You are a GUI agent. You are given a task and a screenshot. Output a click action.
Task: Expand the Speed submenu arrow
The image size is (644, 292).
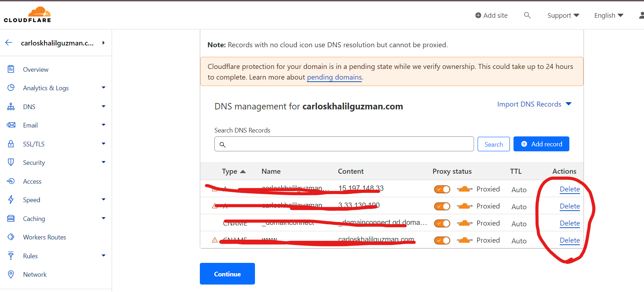click(x=103, y=199)
